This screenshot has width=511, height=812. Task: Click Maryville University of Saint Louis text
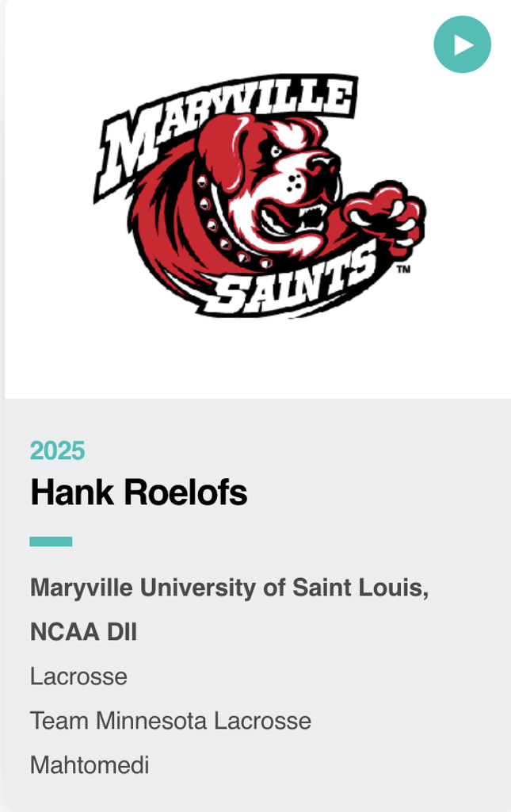230,588
